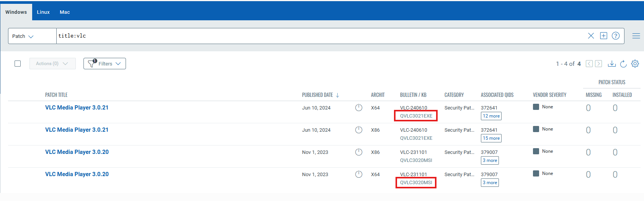The width and height of the screenshot is (644, 201).
Task: Open the Actions (0) dropdown
Action: (52, 64)
